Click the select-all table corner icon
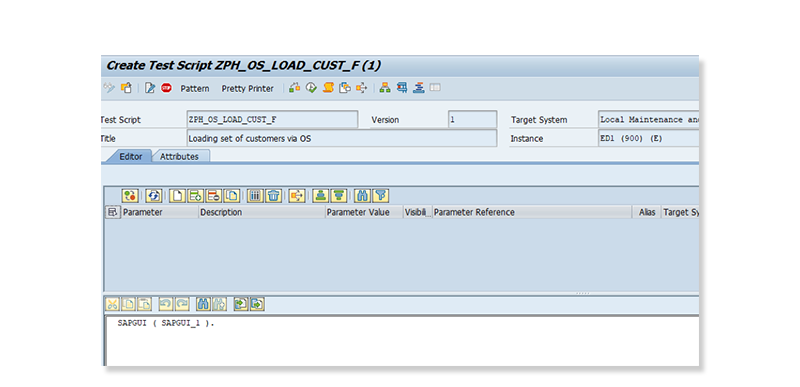The width and height of the screenshot is (800, 387). click(113, 212)
